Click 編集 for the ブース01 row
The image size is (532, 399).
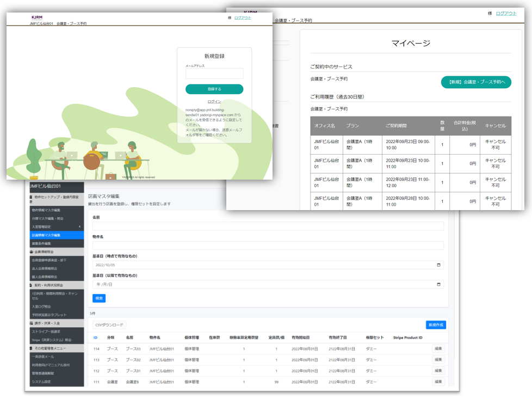pos(438,371)
